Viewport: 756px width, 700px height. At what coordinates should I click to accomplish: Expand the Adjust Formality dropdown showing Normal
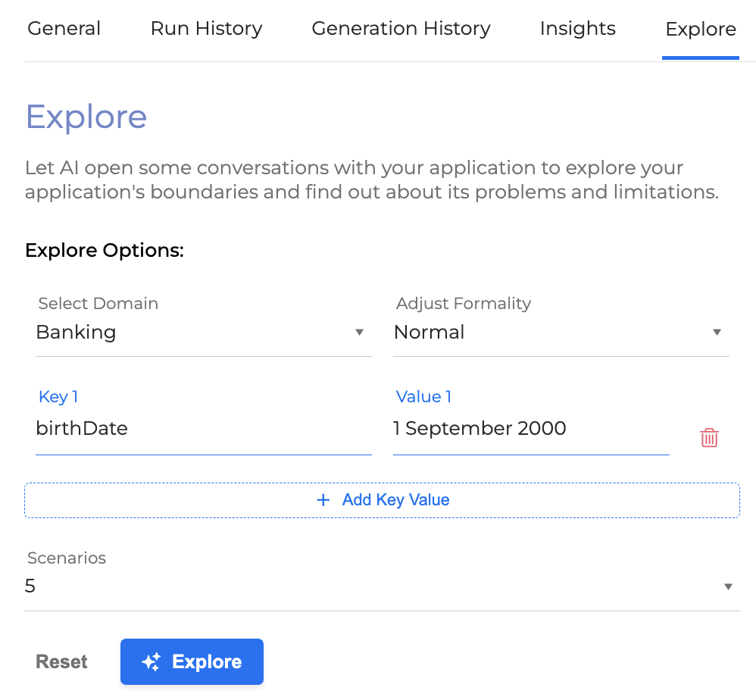click(561, 332)
